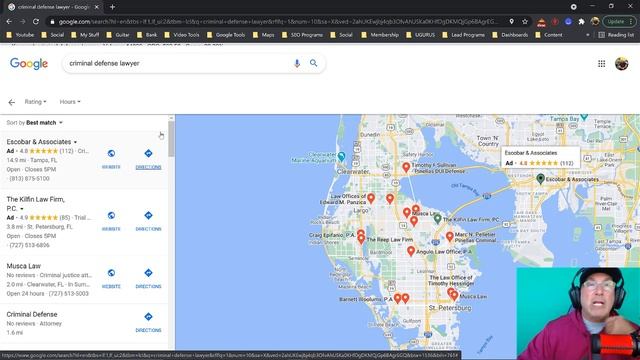Open the Google account avatar
Screen dimensions: 640x360
[622, 64]
